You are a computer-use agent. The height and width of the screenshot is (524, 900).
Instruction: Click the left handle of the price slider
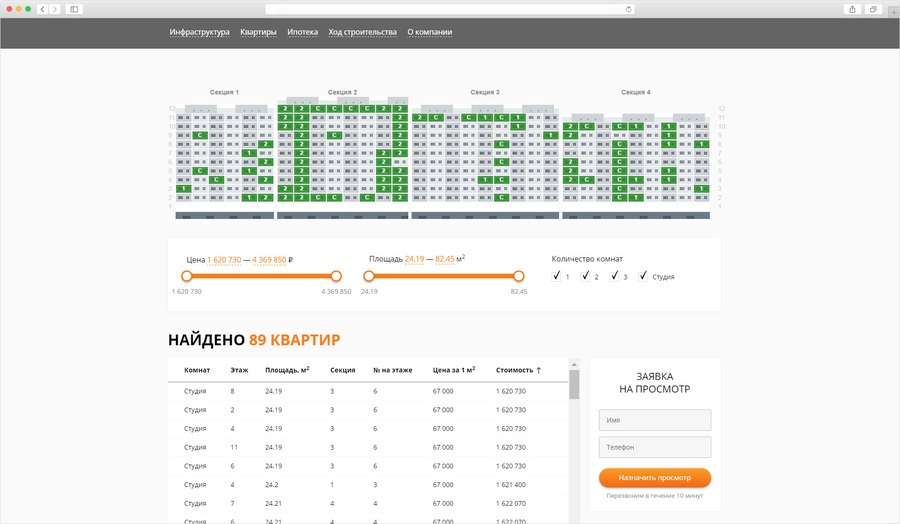tap(187, 276)
